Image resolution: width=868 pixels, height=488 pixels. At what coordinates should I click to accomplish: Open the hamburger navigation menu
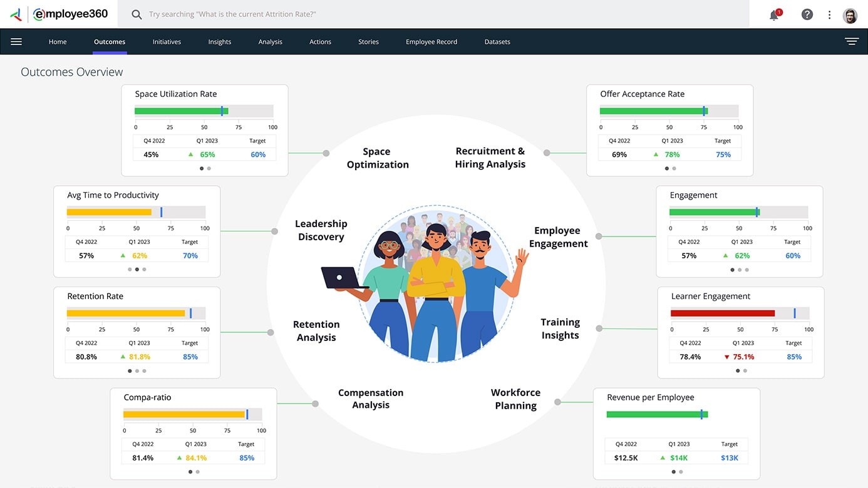tap(16, 41)
